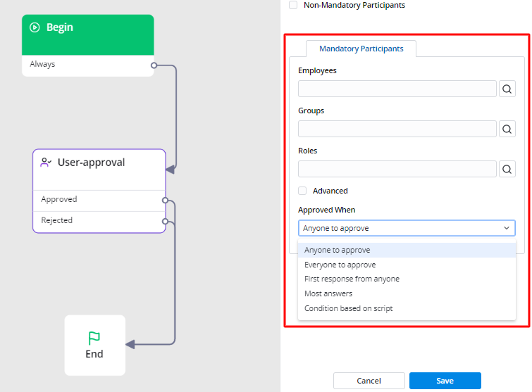This screenshot has height=392, width=532.
Task: Collapse the Approved When dropdown
Action: point(506,228)
